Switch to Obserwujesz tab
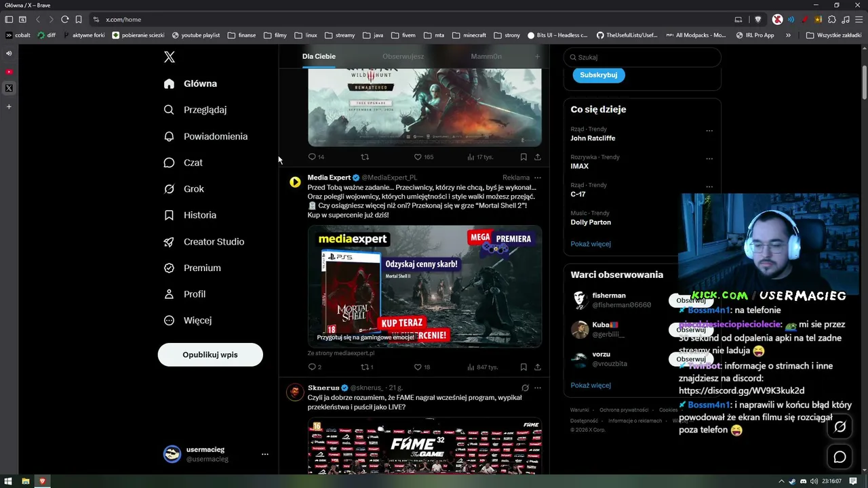Image resolution: width=868 pixels, height=488 pixels. [403, 56]
